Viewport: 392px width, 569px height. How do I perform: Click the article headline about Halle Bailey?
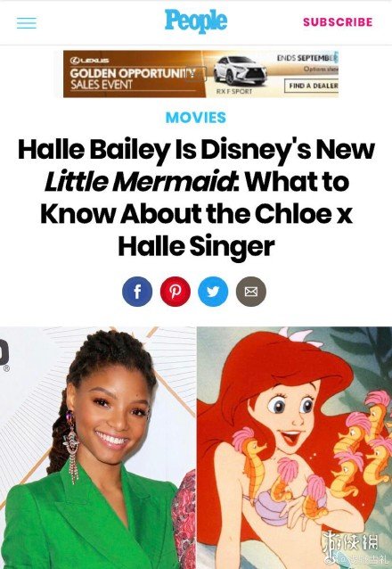point(196,198)
